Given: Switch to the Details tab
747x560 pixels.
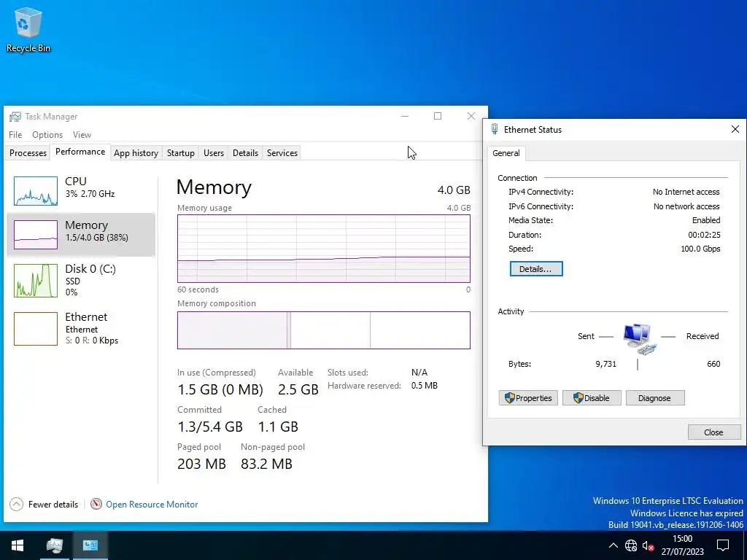Looking at the screenshot, I should (x=245, y=153).
